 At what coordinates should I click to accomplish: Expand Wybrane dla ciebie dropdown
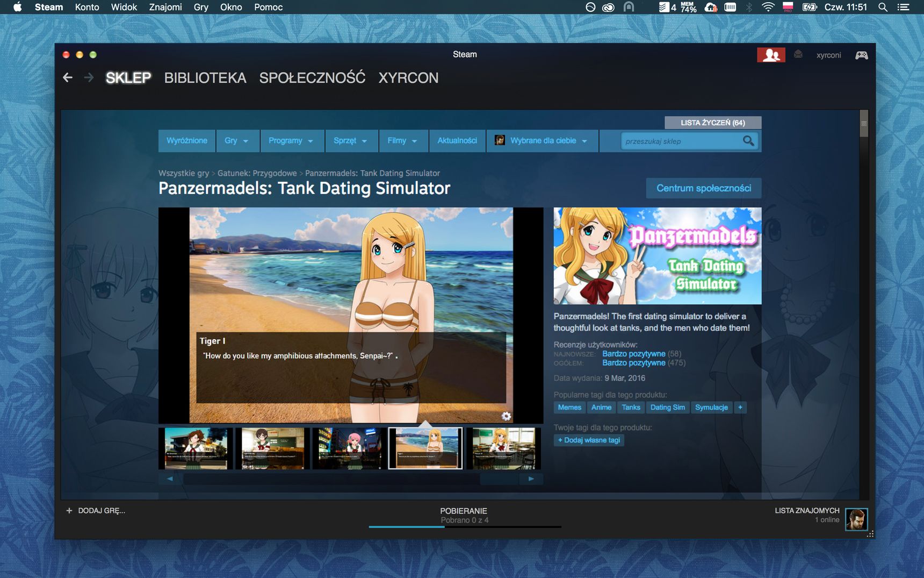tap(542, 141)
